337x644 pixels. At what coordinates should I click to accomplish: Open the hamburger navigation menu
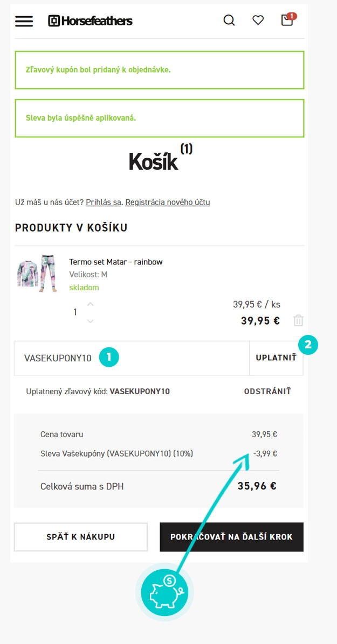tap(24, 21)
